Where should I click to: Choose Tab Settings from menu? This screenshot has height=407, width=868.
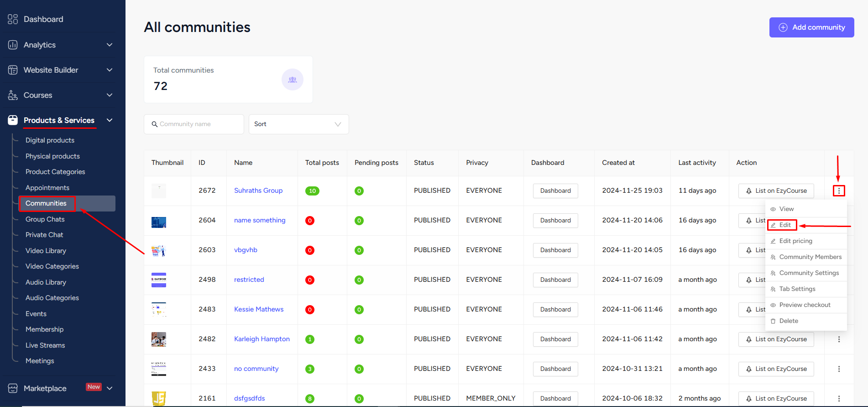[806, 289]
